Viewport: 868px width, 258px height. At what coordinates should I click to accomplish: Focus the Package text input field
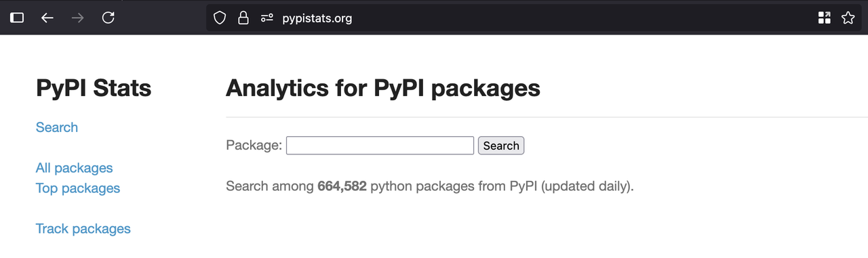380,146
